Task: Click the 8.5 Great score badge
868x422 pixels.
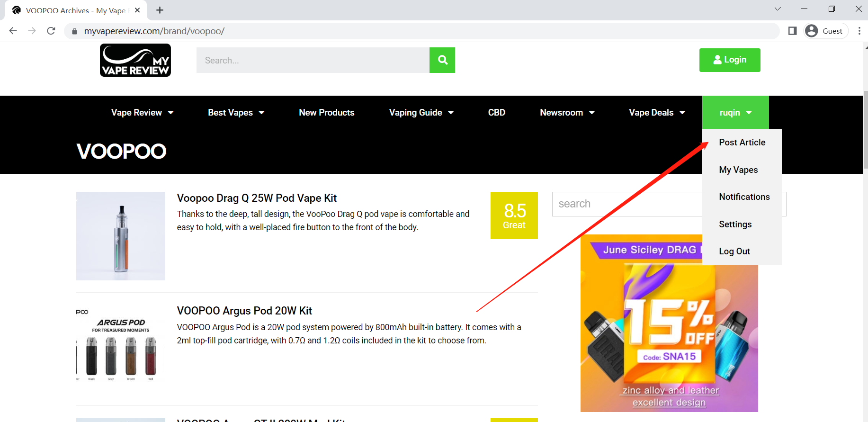Action: (x=514, y=215)
